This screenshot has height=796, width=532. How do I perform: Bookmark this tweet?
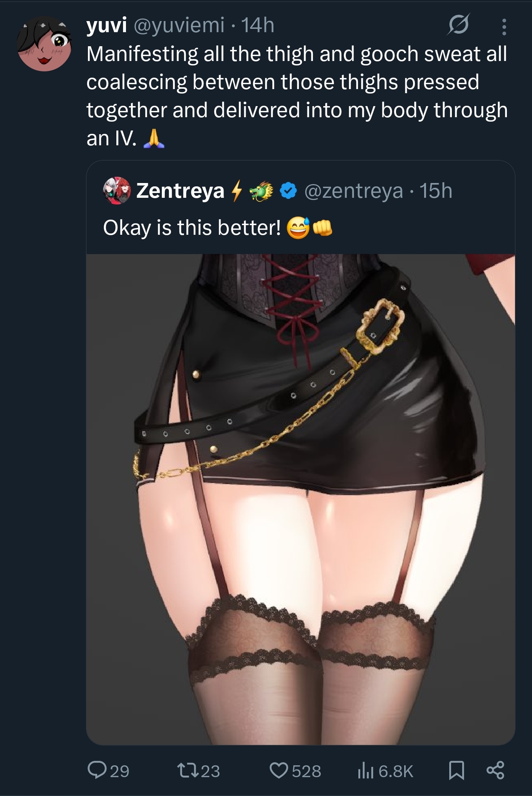click(456, 770)
